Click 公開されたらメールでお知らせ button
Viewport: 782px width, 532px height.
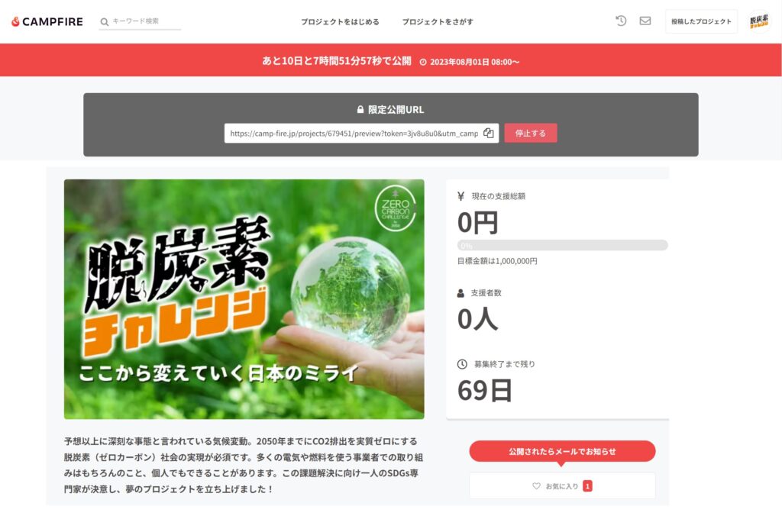[562, 451]
